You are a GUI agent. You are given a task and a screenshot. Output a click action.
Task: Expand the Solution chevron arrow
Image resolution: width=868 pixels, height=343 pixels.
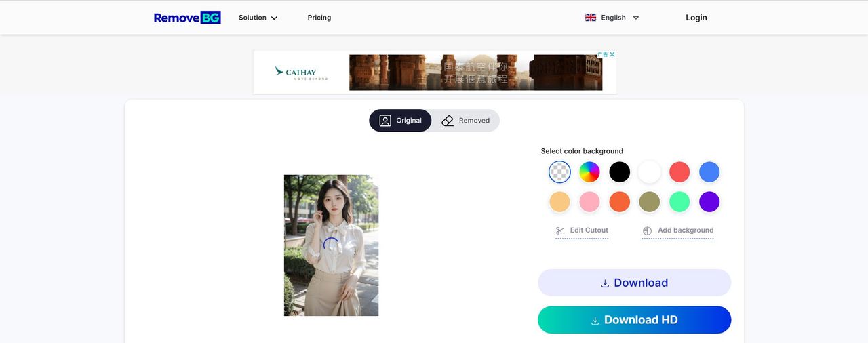(x=274, y=18)
